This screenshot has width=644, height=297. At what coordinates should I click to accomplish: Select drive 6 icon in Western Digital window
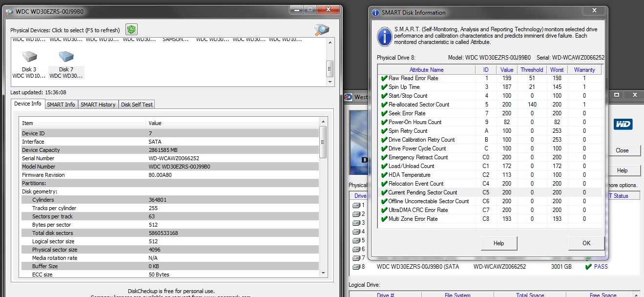356,249
